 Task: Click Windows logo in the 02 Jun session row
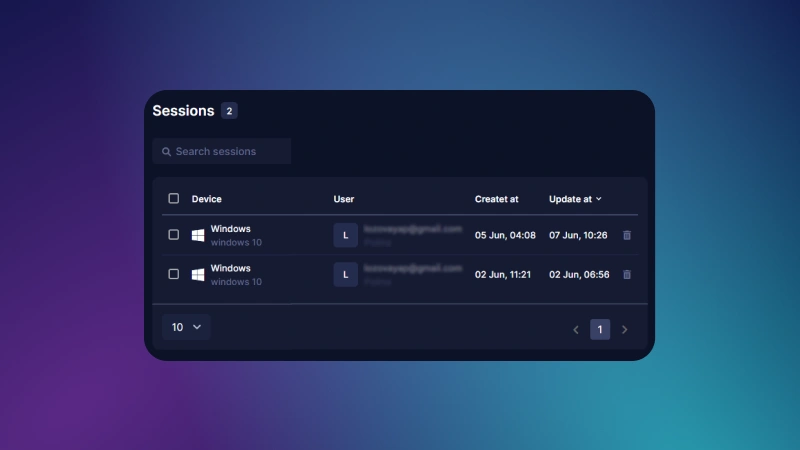[198, 274]
